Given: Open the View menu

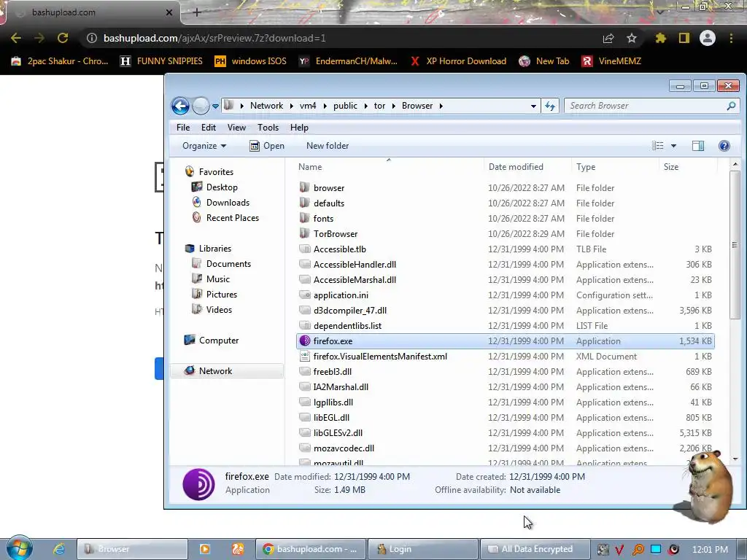Looking at the screenshot, I should pos(236,127).
